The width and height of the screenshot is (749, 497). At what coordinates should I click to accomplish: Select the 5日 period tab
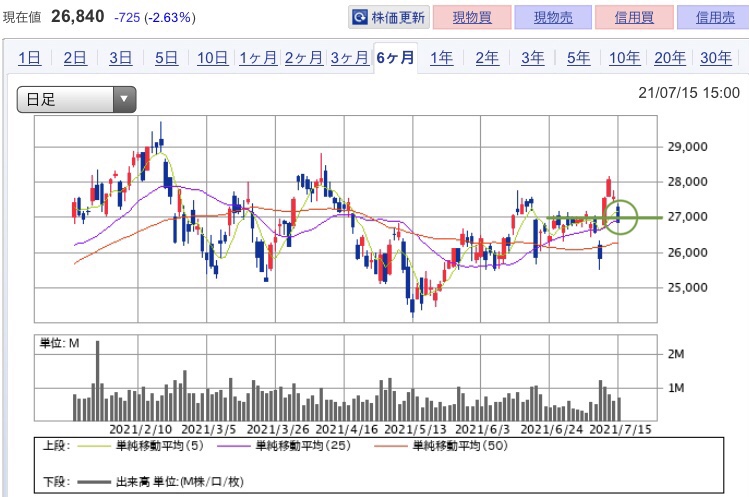(x=165, y=58)
